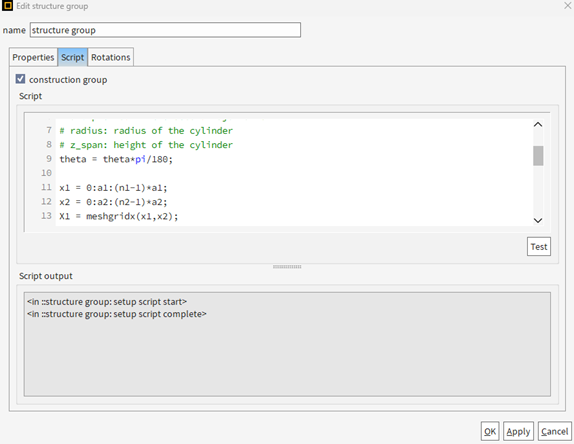Click the Apply button
The image size is (574, 444).
(518, 432)
